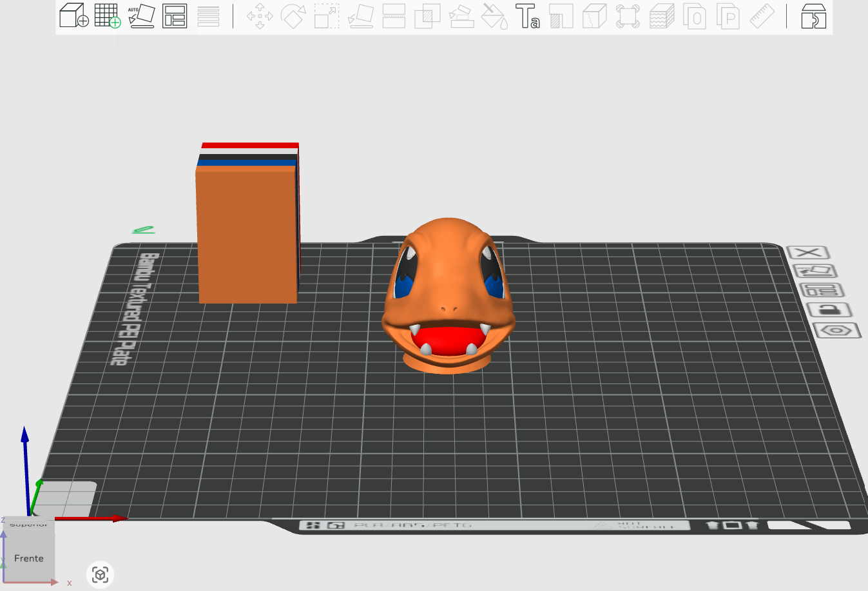
Task: Toggle the camera view cube icon
Action: click(100, 574)
